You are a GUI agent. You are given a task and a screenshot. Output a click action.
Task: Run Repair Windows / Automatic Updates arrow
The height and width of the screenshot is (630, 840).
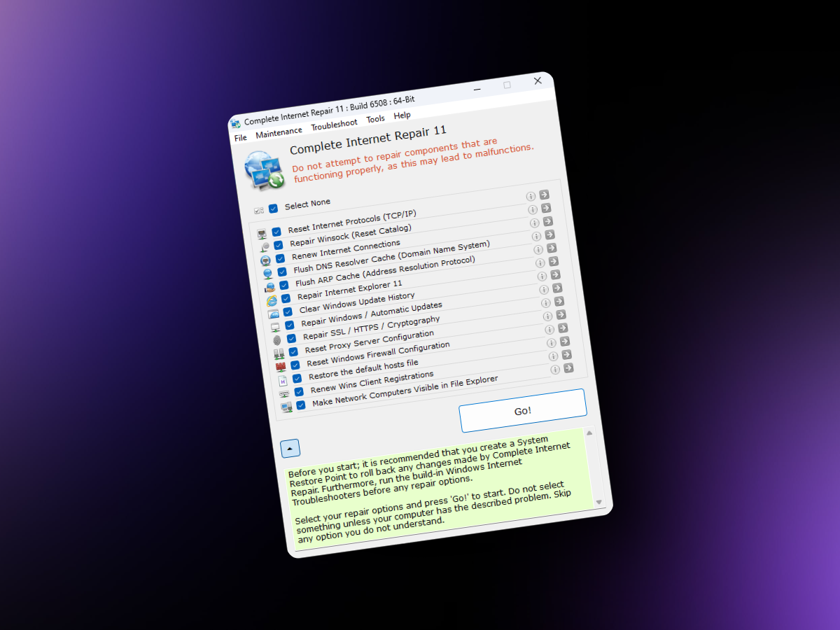(x=558, y=288)
